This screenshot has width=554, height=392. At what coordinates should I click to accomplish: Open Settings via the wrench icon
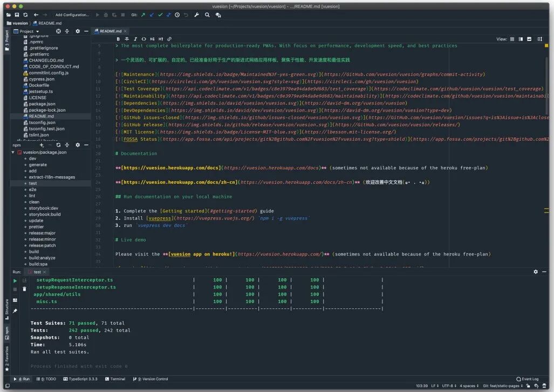(x=196, y=15)
